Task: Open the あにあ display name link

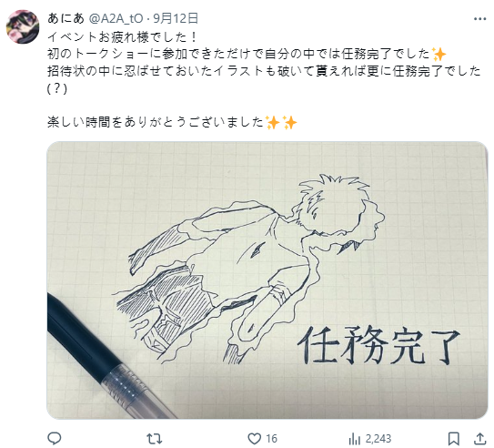Action: pos(66,18)
